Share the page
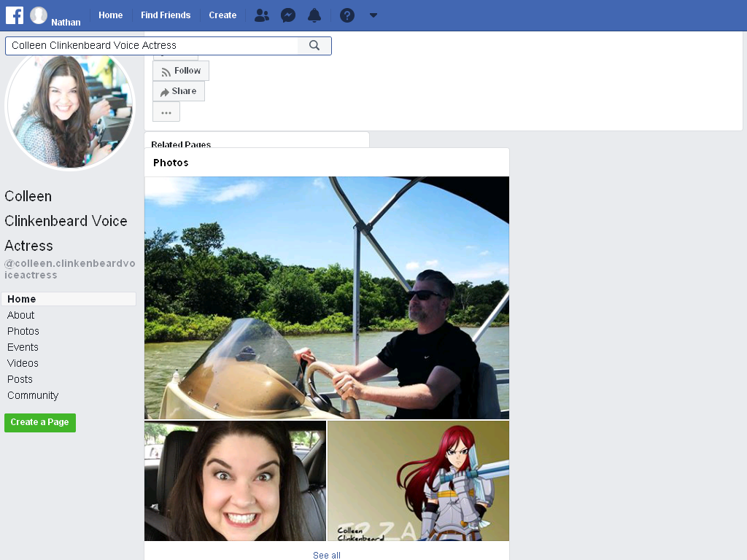747x560 pixels. pos(179,91)
